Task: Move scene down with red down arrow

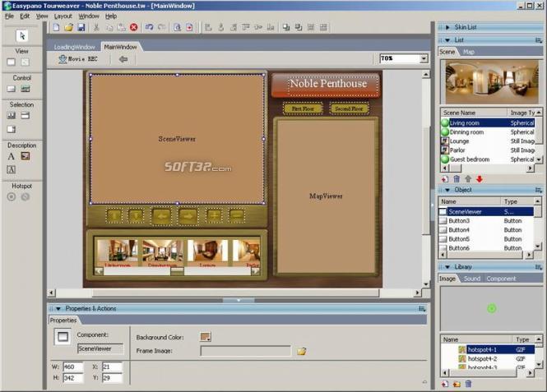Action: pos(480,179)
